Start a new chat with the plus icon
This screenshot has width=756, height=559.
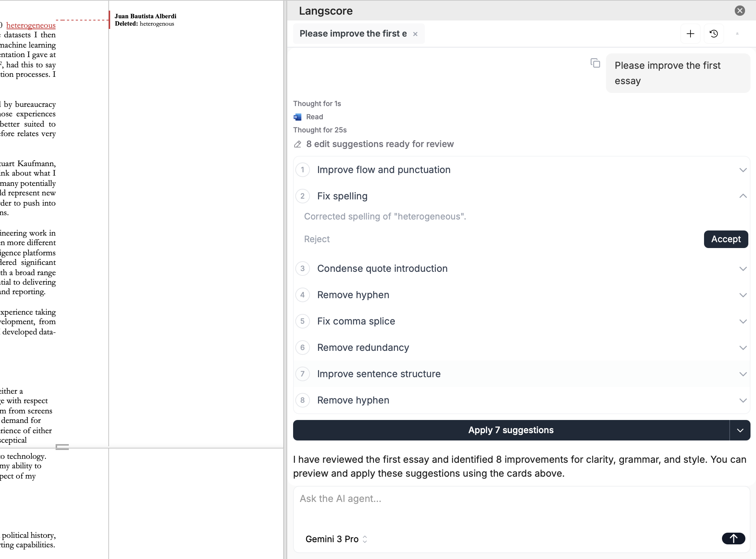point(690,33)
